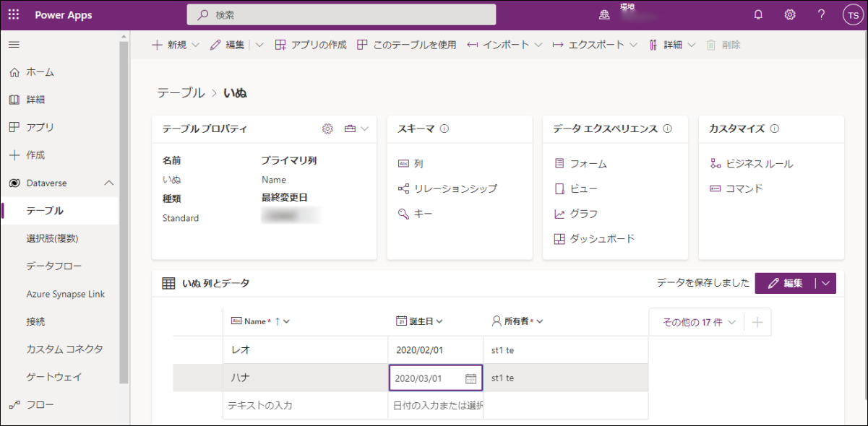This screenshot has width=868, height=426.
Task: Click the purple 編集 button
Action: click(785, 284)
